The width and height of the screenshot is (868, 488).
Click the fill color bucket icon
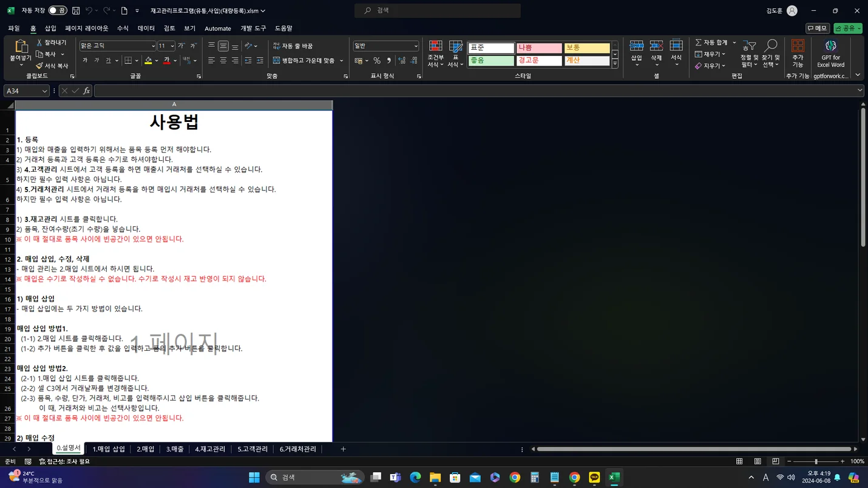coord(148,60)
